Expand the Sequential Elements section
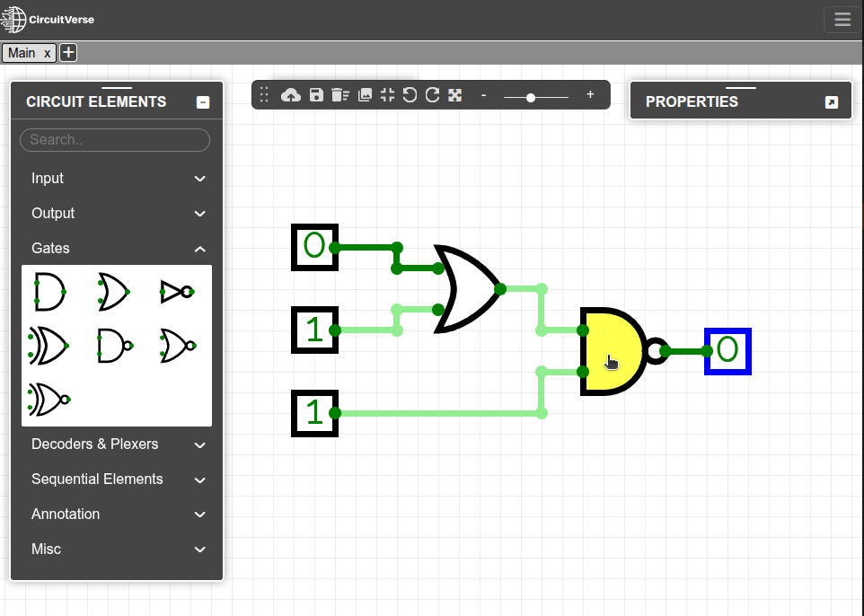Screen dimensions: 864x616 tap(117, 480)
